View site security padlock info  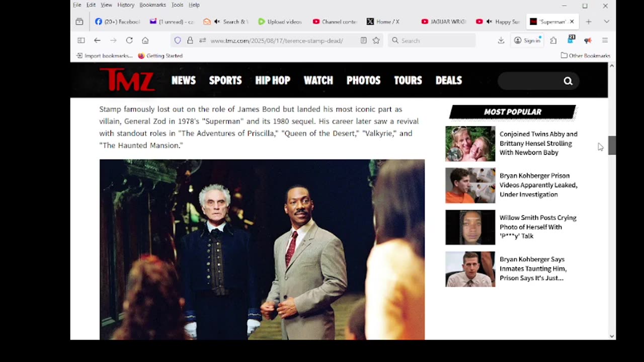(x=190, y=41)
